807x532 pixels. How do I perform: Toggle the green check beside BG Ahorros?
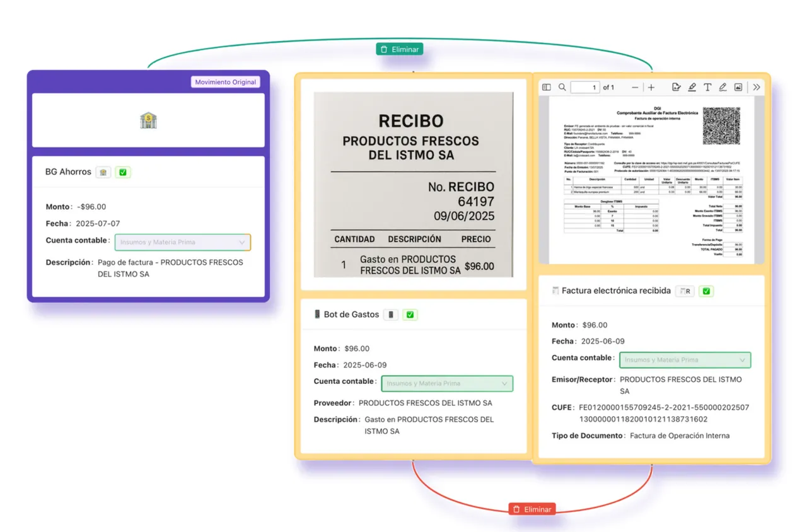point(123,172)
